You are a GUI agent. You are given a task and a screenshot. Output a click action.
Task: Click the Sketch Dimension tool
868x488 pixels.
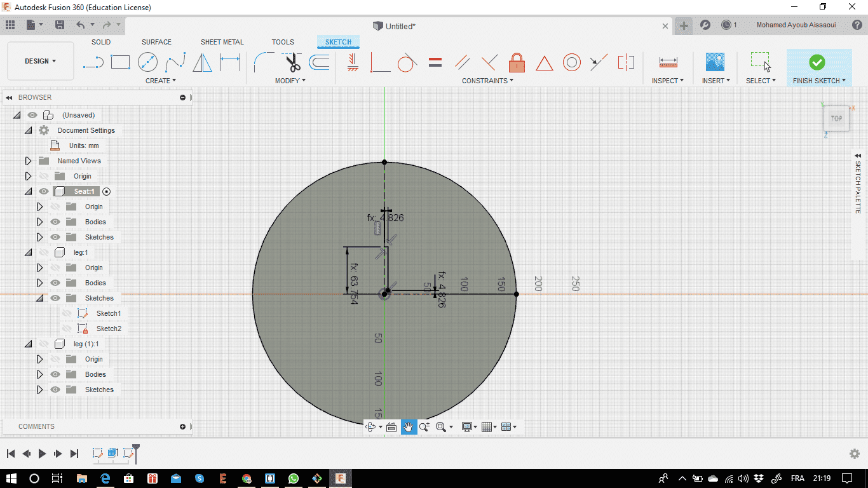(229, 62)
